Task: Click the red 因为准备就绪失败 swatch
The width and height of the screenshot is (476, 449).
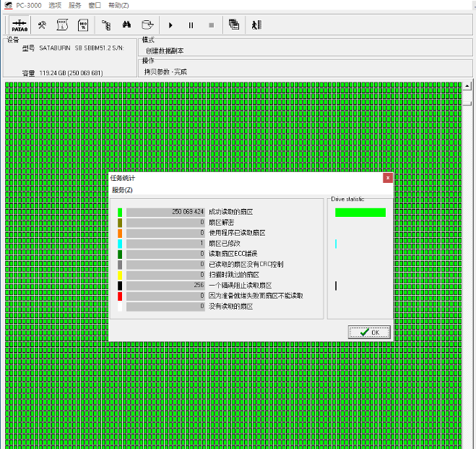Action: (x=120, y=296)
